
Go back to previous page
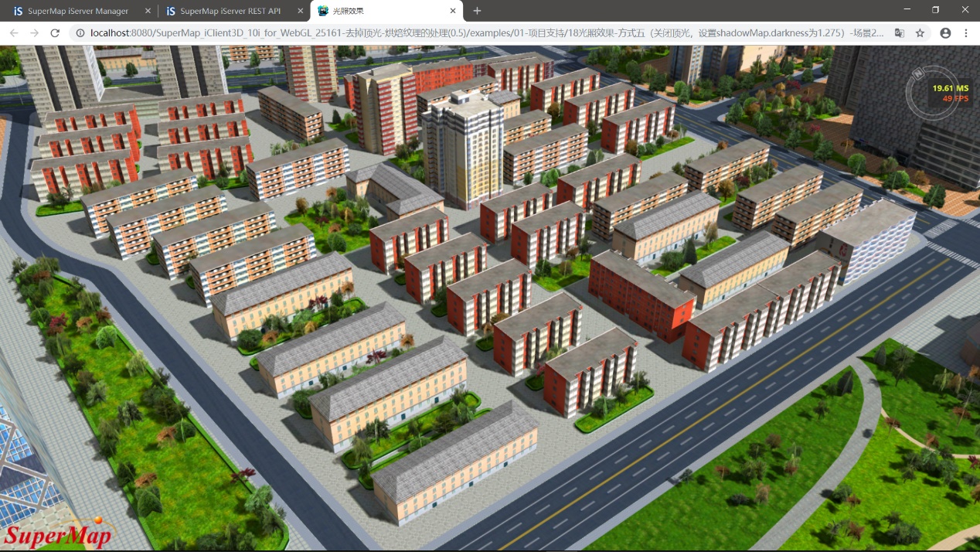pyautogui.click(x=14, y=33)
